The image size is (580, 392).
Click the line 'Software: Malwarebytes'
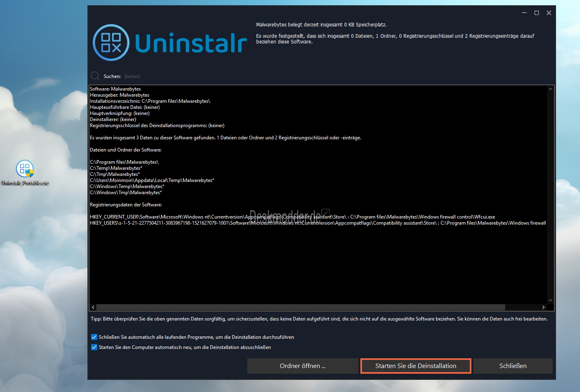pos(116,89)
